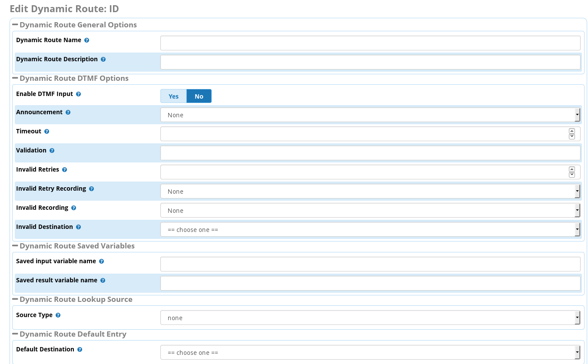Click help icon beside Saved input variable name
588x364 pixels.
click(102, 261)
